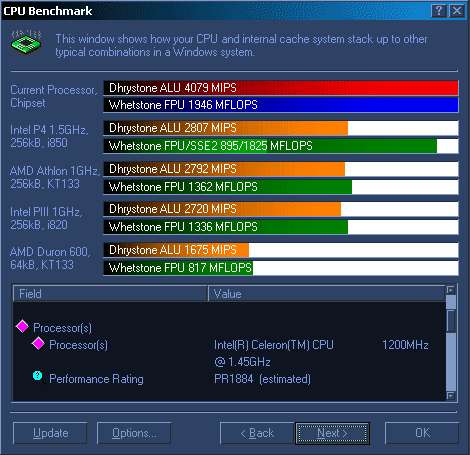This screenshot has height=455, width=470.
Task: Click the Whetstone FPU 1362 MFLOPS bar
Action: pos(281,187)
